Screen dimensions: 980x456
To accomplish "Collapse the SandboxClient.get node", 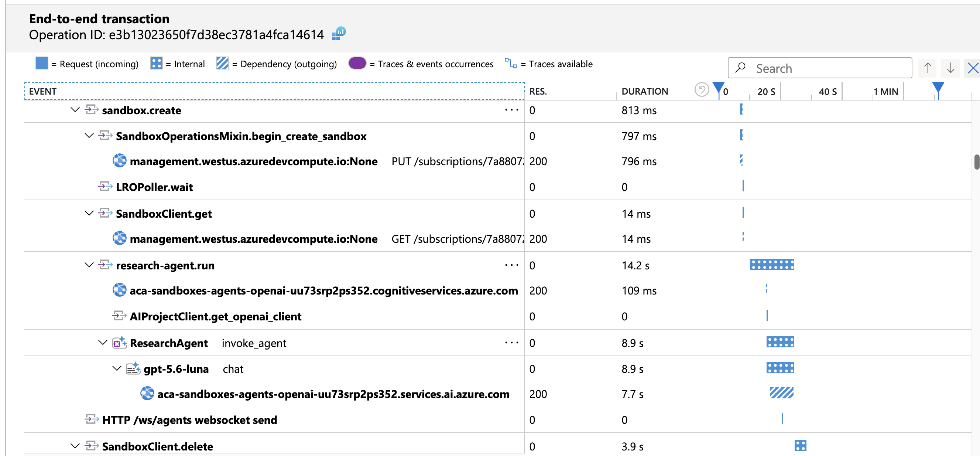I will tap(89, 213).
